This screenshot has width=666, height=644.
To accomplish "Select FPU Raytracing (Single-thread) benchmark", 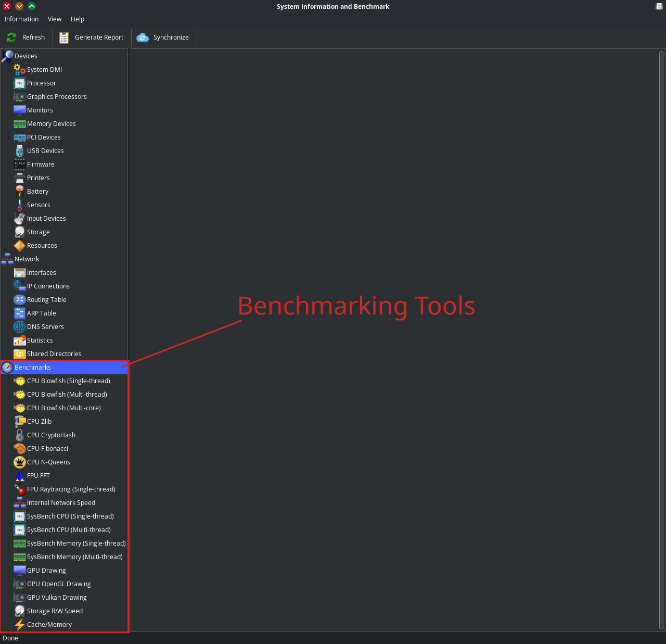I will pos(71,489).
